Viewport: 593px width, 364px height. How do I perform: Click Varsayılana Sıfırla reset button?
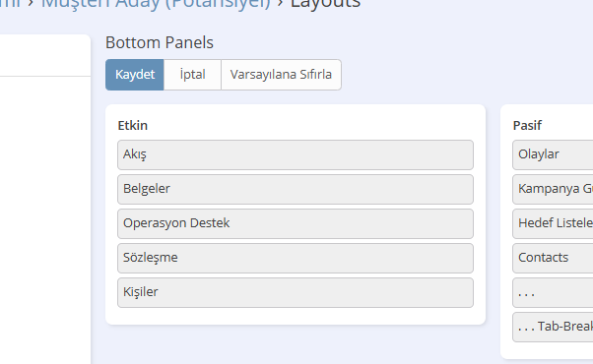(x=281, y=75)
